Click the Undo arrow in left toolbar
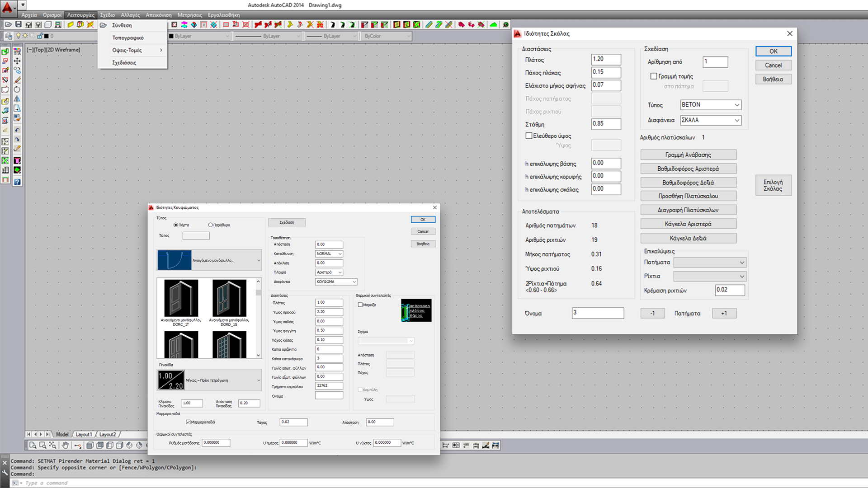 (17, 130)
